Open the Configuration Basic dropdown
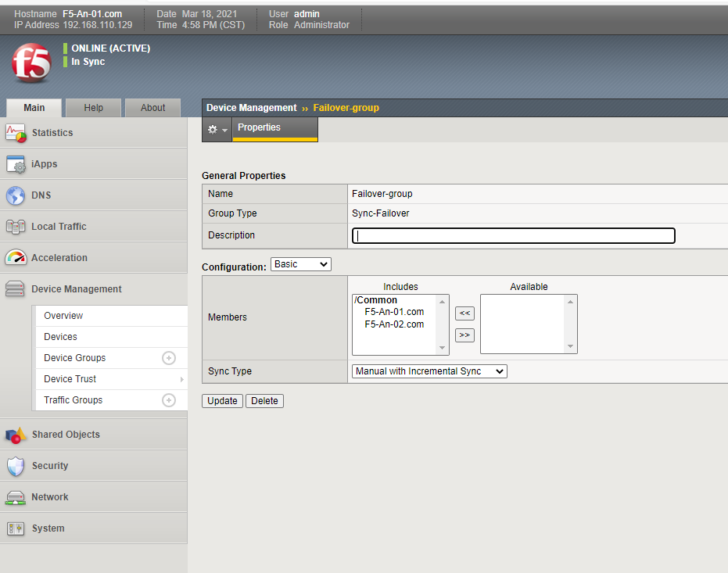This screenshot has height=573, width=728. point(301,265)
